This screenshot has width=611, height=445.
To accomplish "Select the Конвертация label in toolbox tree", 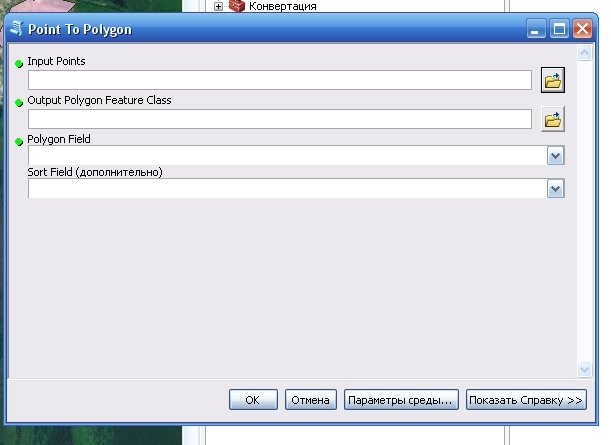I will [x=283, y=6].
